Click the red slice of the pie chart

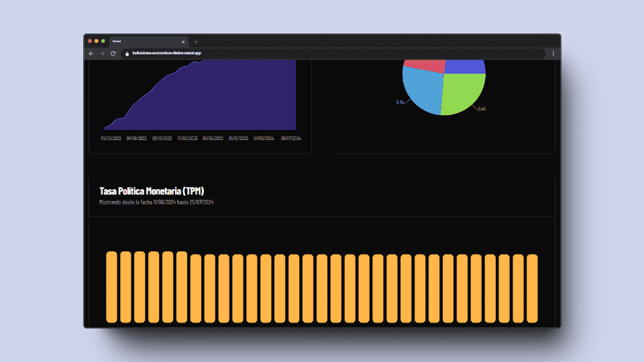tap(425, 66)
